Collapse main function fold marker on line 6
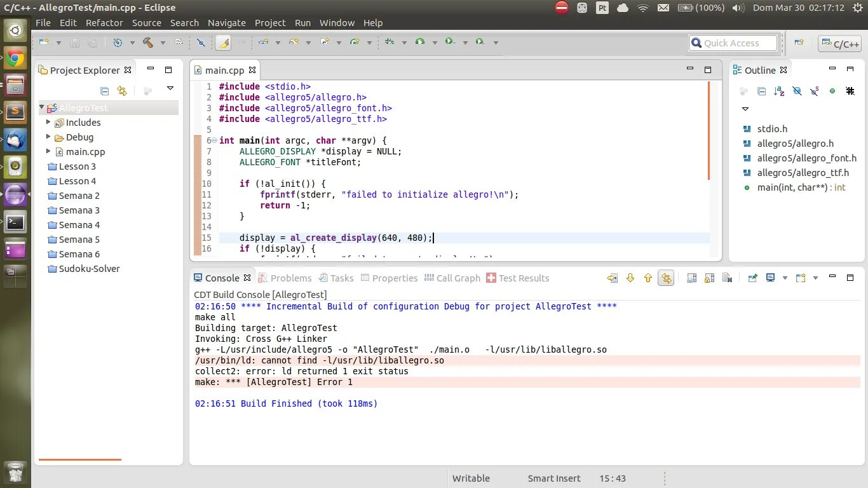The width and height of the screenshot is (868, 488). pyautogui.click(x=214, y=140)
